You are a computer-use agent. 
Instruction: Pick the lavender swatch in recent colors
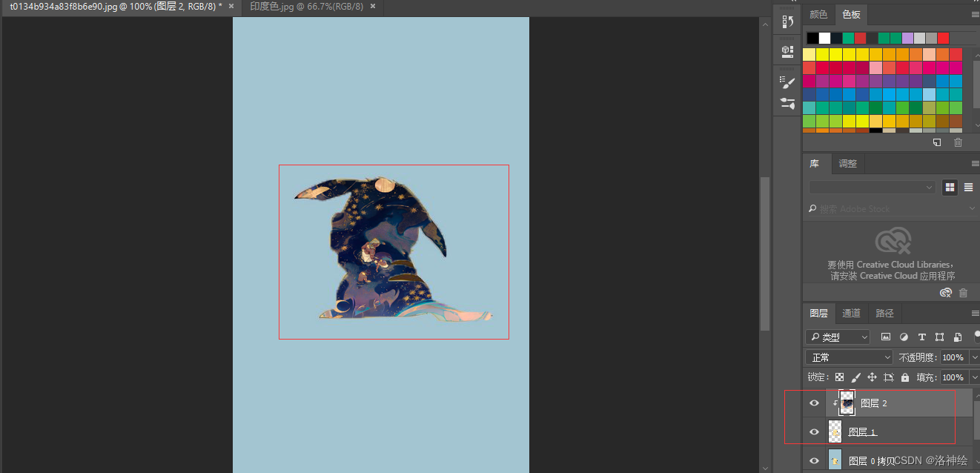(x=908, y=38)
